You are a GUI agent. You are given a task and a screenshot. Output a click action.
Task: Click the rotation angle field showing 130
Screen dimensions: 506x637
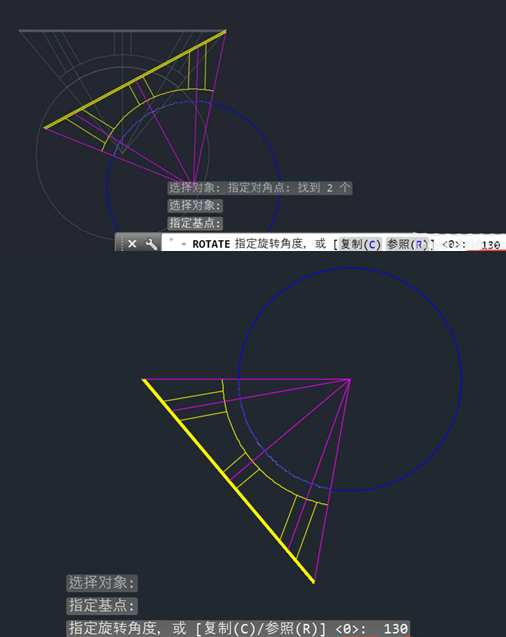(486, 245)
